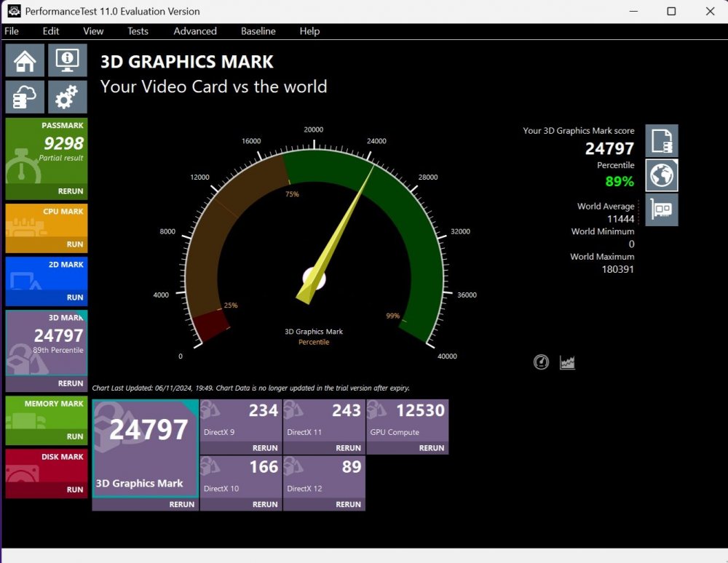The height and width of the screenshot is (563, 728).
Task: Select the DirectX 10 score tile
Action: 240,476
